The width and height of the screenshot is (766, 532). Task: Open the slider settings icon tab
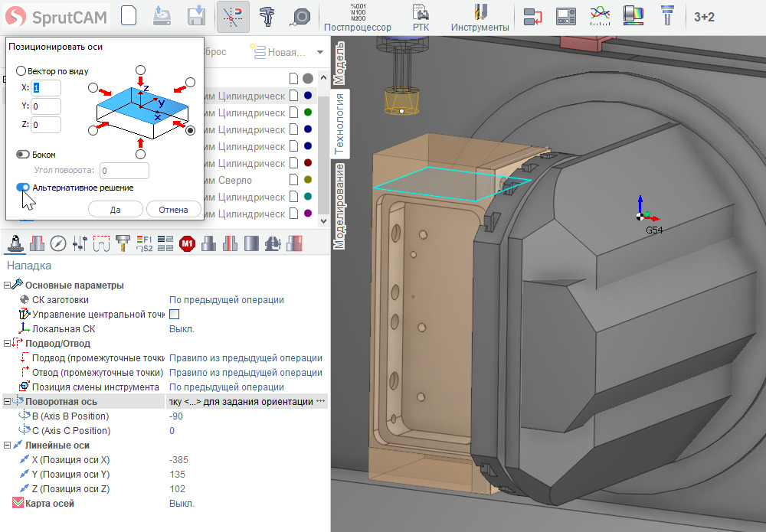[x=80, y=243]
